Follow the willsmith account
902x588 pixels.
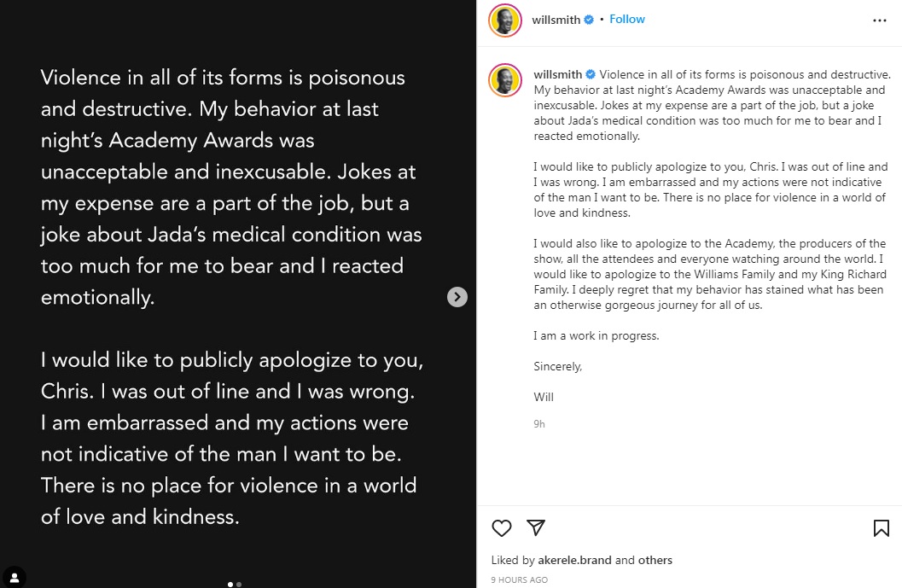pos(627,20)
